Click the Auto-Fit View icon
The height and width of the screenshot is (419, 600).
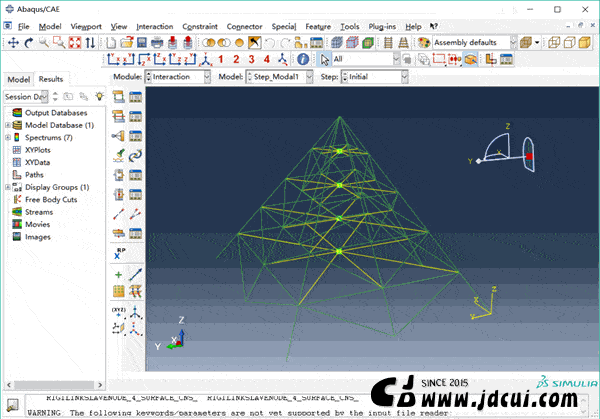(x=75, y=42)
